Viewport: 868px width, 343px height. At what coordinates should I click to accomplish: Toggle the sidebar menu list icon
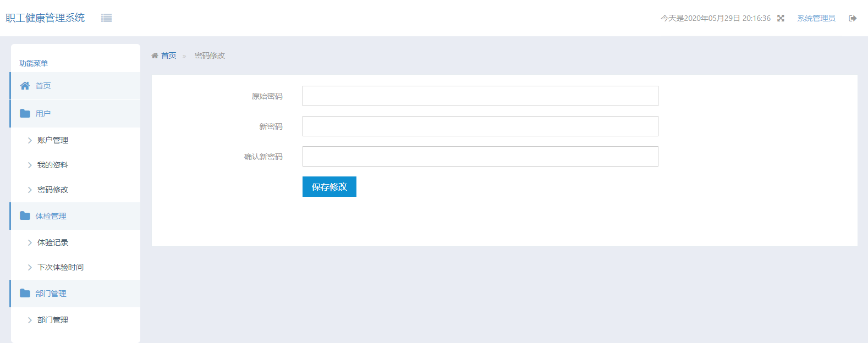click(x=107, y=18)
